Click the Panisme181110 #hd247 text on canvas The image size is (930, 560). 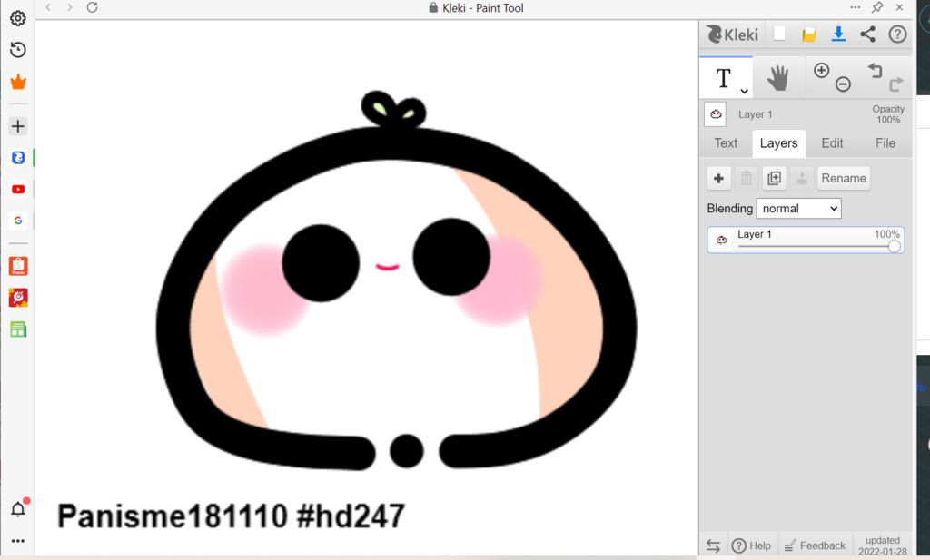click(x=232, y=516)
